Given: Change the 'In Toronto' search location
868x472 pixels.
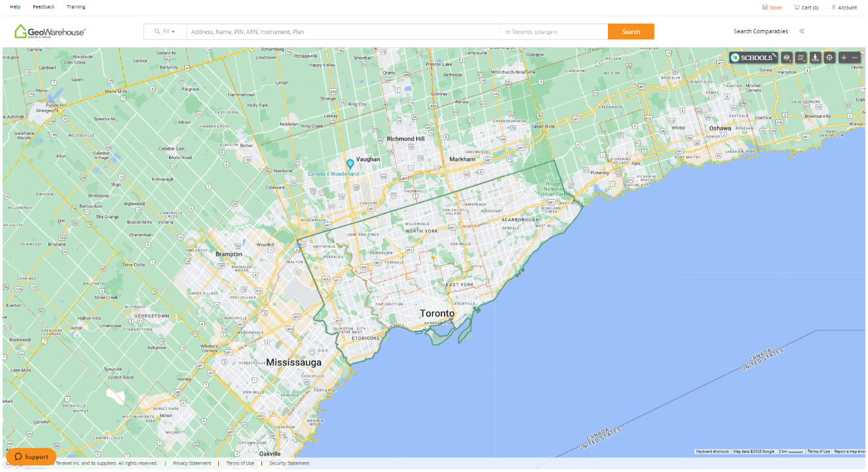Looking at the screenshot, I should tap(546, 32).
